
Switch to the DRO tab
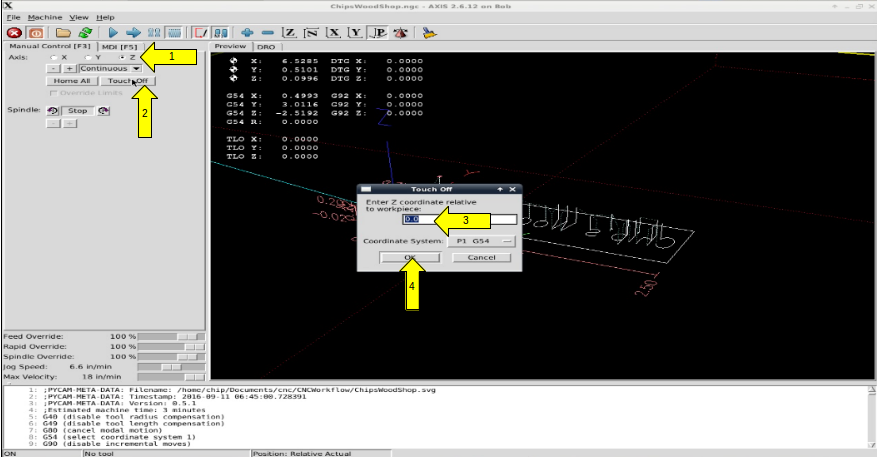266,47
